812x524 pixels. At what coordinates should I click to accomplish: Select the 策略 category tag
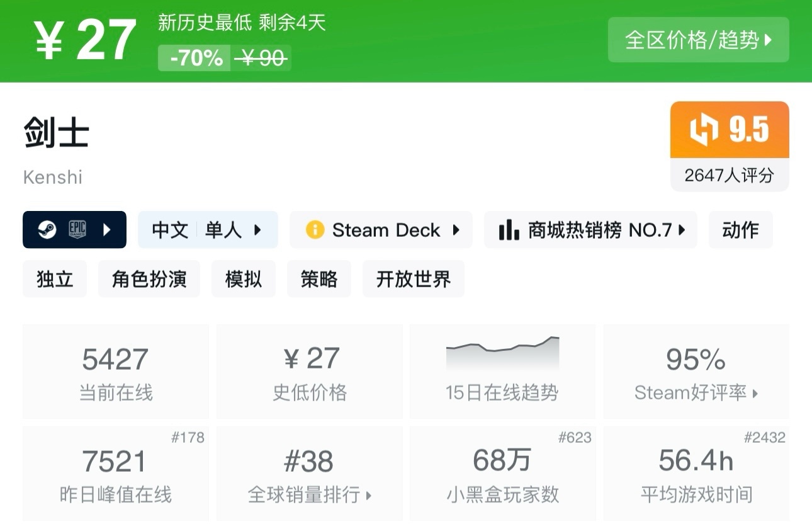(319, 279)
